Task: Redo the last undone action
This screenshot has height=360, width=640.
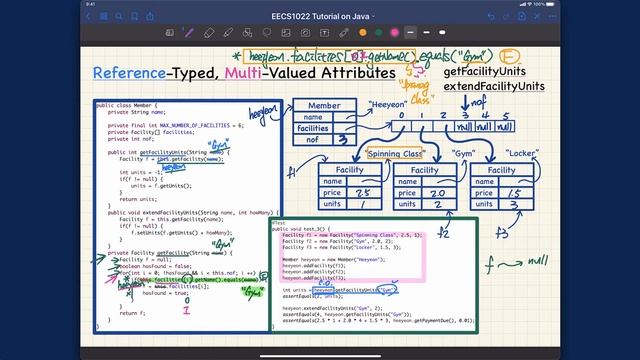Action: point(506,16)
